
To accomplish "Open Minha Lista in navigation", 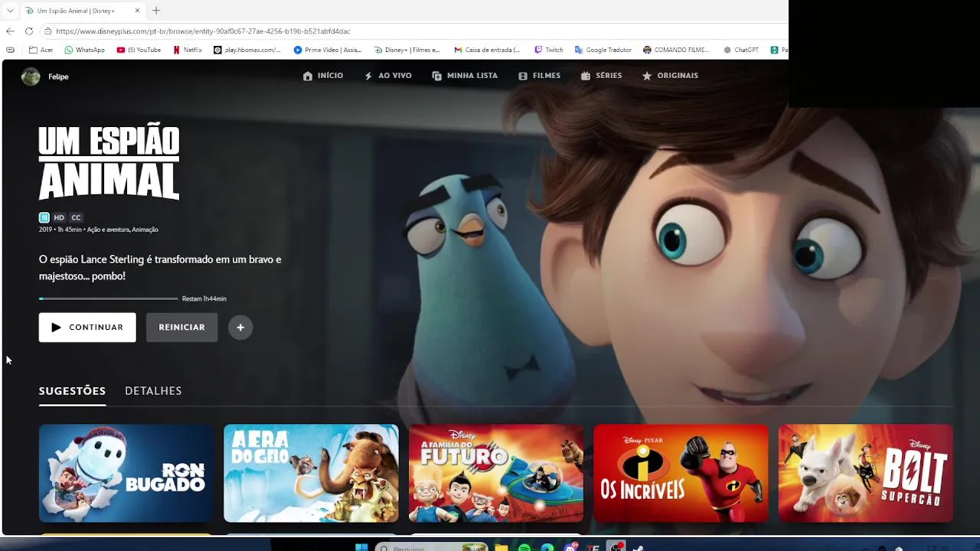I will tap(465, 76).
